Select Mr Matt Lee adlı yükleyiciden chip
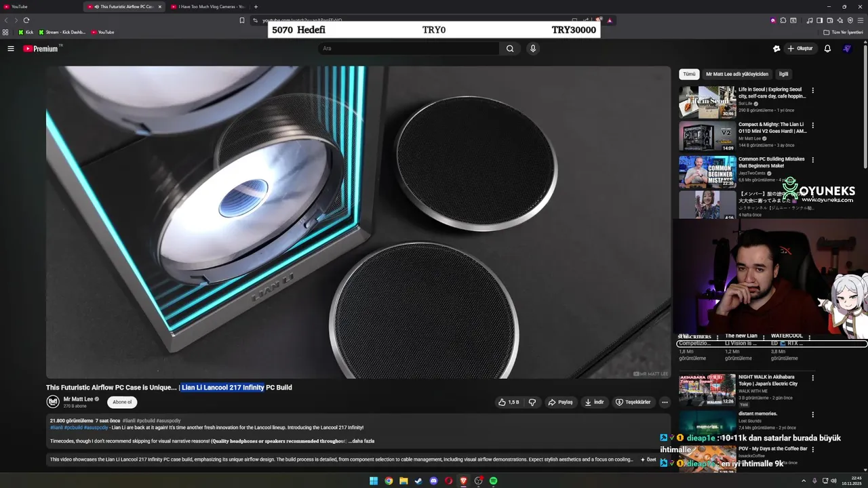 tap(737, 74)
